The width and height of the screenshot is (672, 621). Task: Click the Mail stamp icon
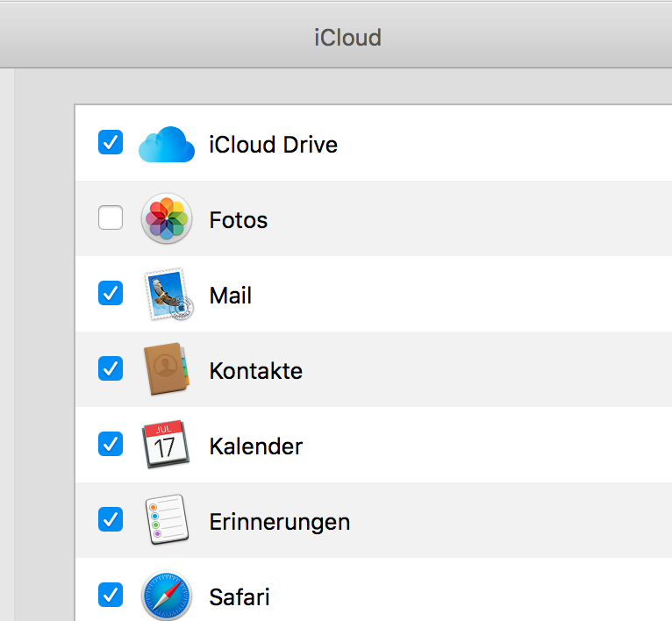click(166, 295)
